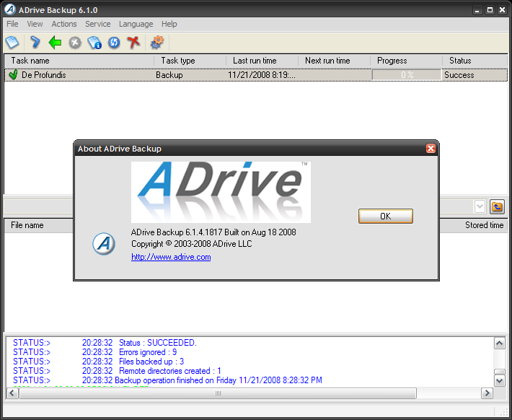Click log vertical scrollbar thumb
512x420 pixels.
pyautogui.click(x=500, y=372)
